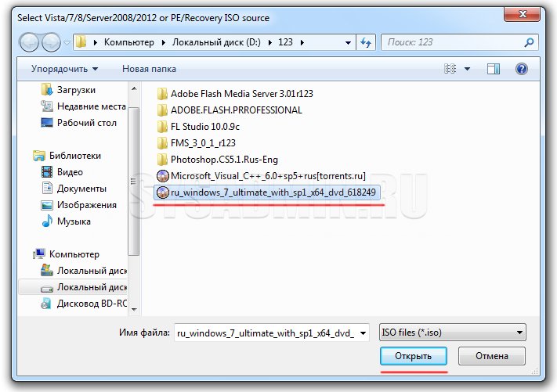Open the help question mark icon
Viewport: 557px width, 392px height.
coord(521,69)
